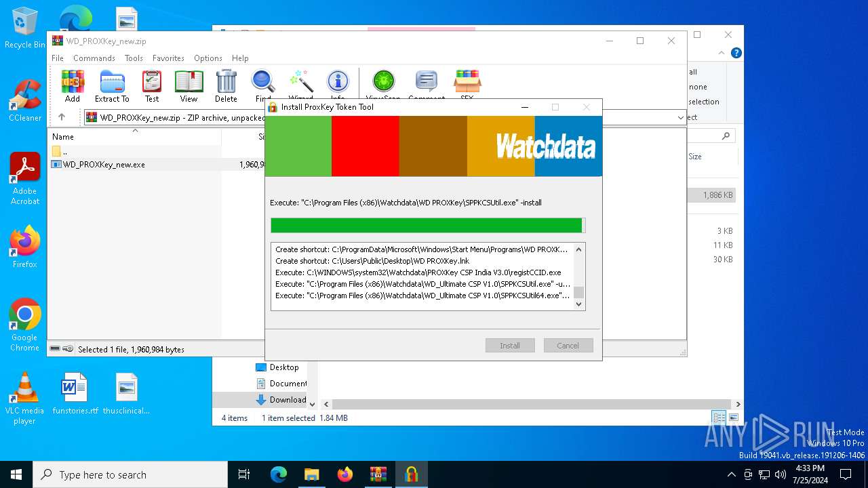Select Desktop in Explorer navigation pane
Image resolution: width=868 pixels, height=488 pixels.
(277, 367)
